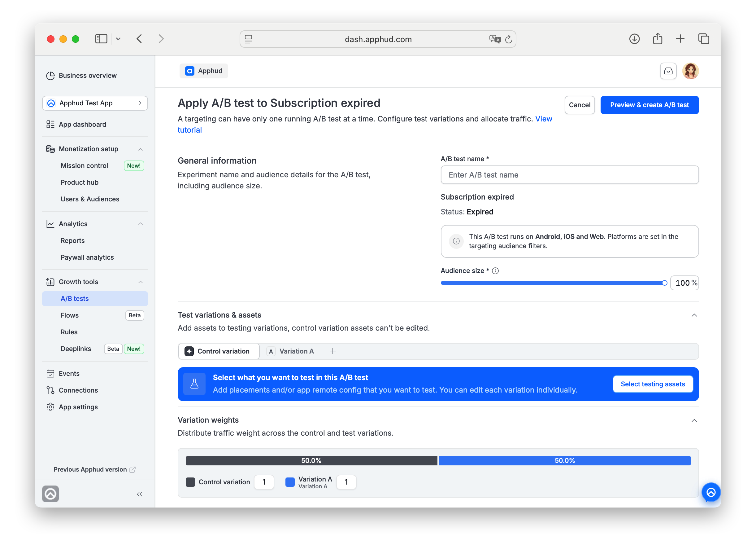This screenshot has height=554, width=756.
Task: Click the Variation A blue swatch
Action: click(x=290, y=482)
